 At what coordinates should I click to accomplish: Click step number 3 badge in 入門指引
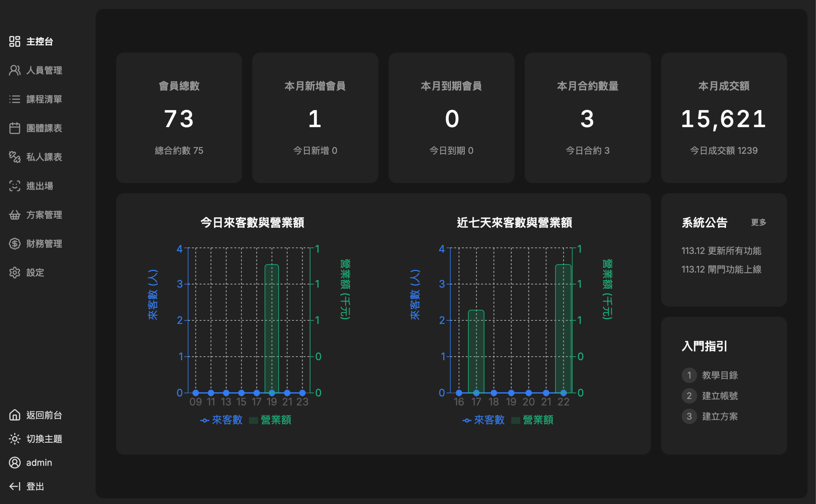[x=689, y=416]
